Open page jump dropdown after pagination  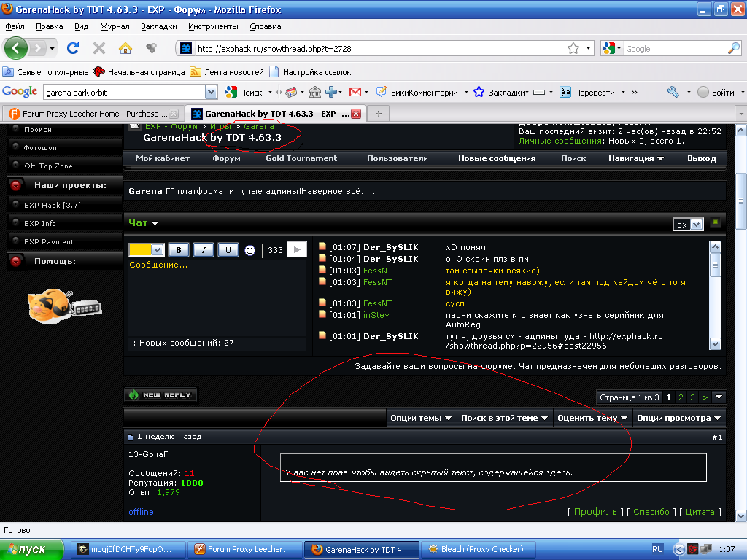pos(719,397)
